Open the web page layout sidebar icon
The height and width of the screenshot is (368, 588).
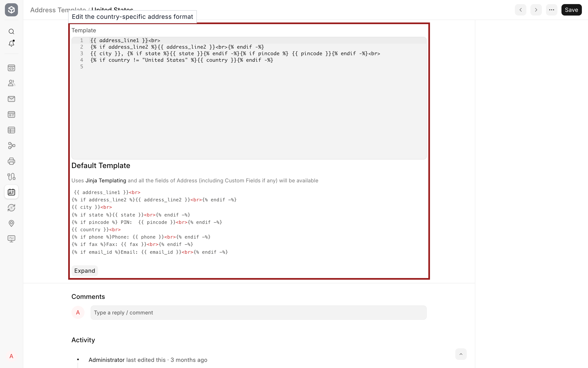coord(11,114)
